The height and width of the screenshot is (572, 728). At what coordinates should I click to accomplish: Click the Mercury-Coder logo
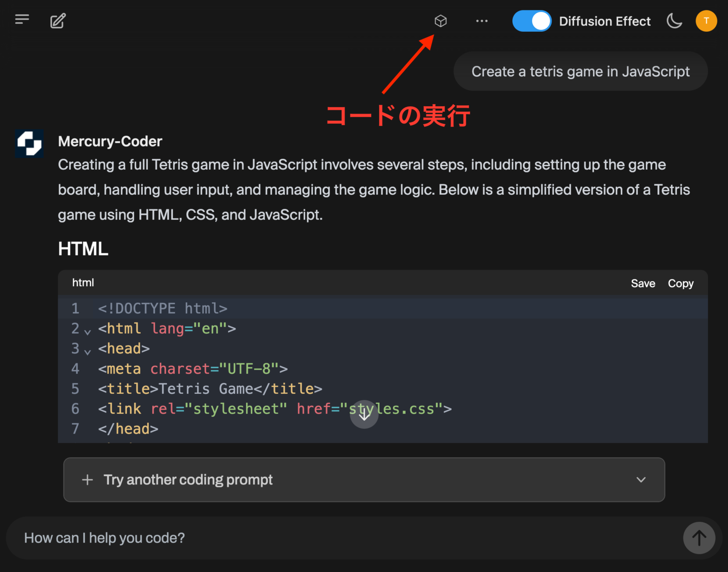click(29, 143)
